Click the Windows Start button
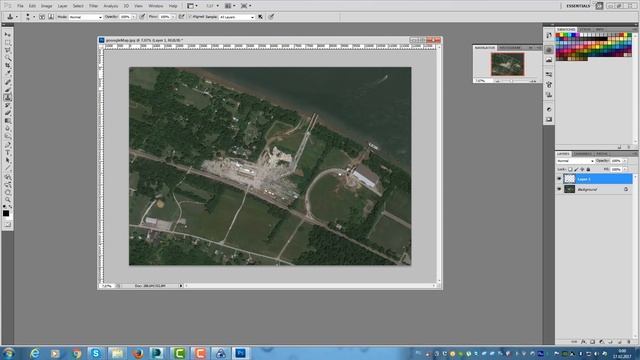The height and width of the screenshot is (360, 640). click(x=9, y=353)
